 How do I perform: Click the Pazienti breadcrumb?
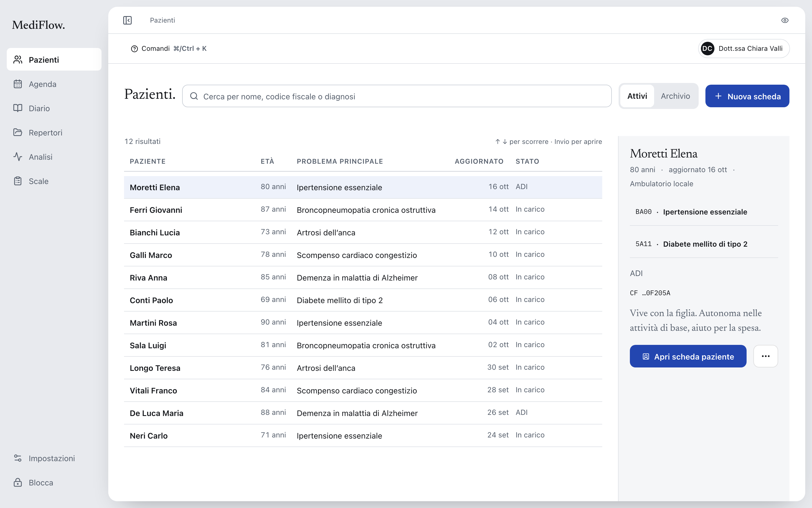point(162,20)
